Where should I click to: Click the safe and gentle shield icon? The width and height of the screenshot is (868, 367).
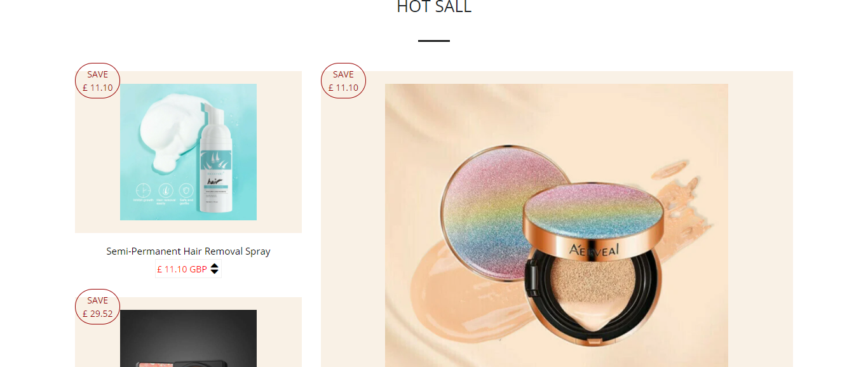tap(186, 189)
